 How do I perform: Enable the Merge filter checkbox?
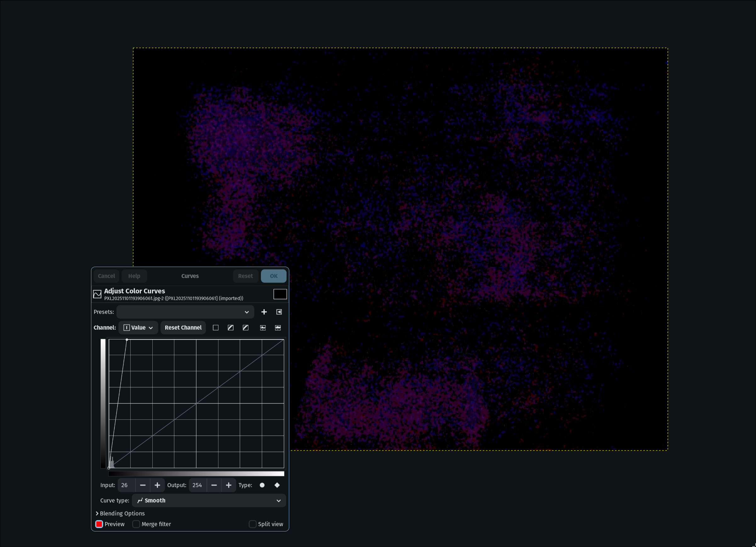[136, 524]
